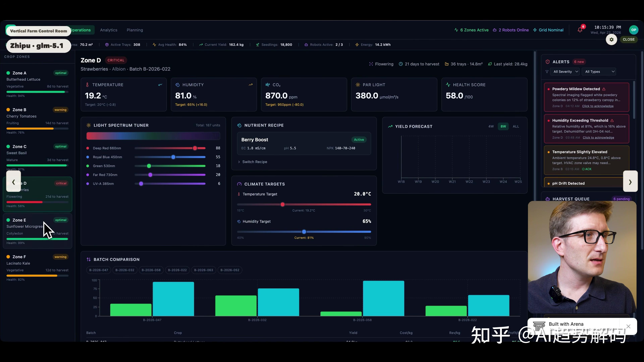Select Zone B Cherry Tomatoes

click(x=38, y=121)
